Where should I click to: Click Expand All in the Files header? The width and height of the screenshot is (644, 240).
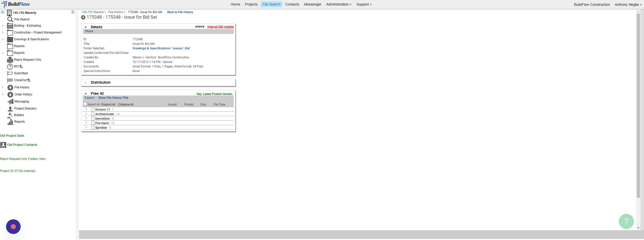(108, 105)
